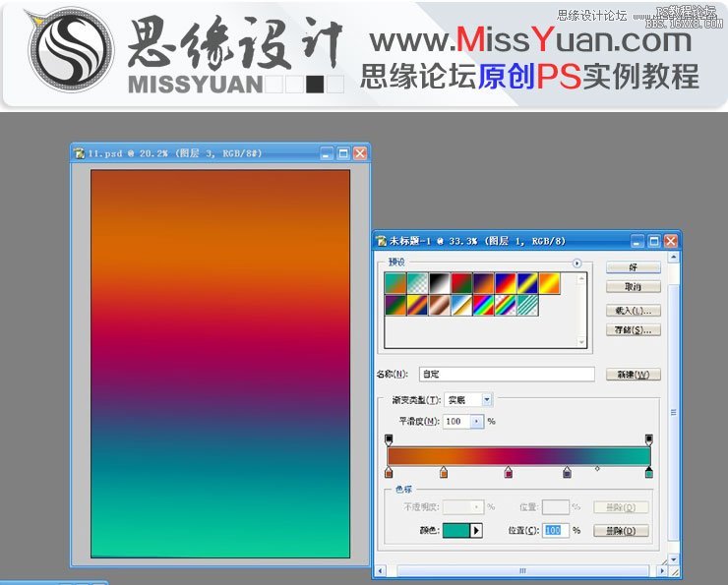Click the 载入(L)... load button
The width and height of the screenshot is (728, 585).
tap(634, 311)
